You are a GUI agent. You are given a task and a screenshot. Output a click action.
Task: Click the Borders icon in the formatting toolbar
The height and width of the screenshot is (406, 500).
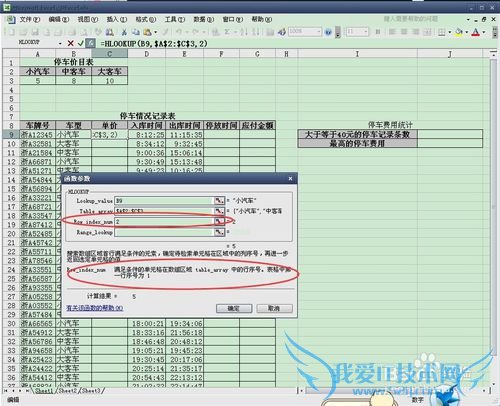click(x=441, y=32)
